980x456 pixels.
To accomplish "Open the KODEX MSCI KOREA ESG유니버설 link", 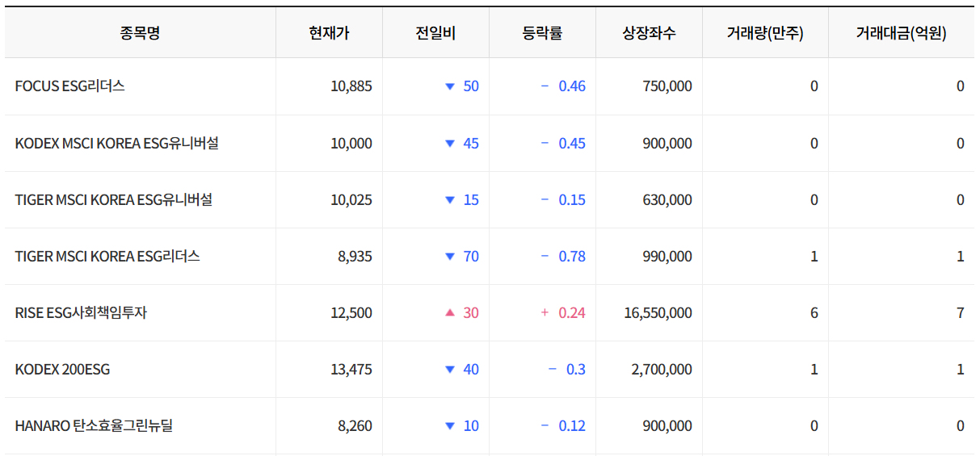I will click(x=116, y=143).
